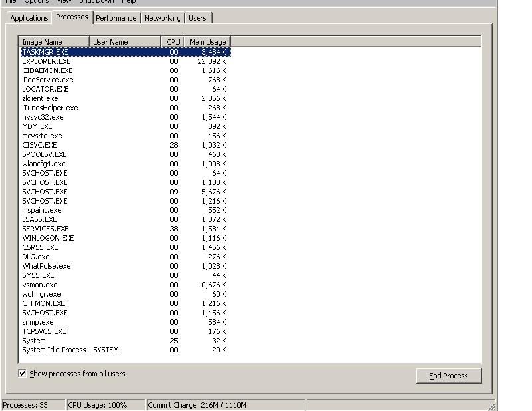Select the CIDAEMON.EXE process
Screen dimensions: 532x411
pos(126,70)
